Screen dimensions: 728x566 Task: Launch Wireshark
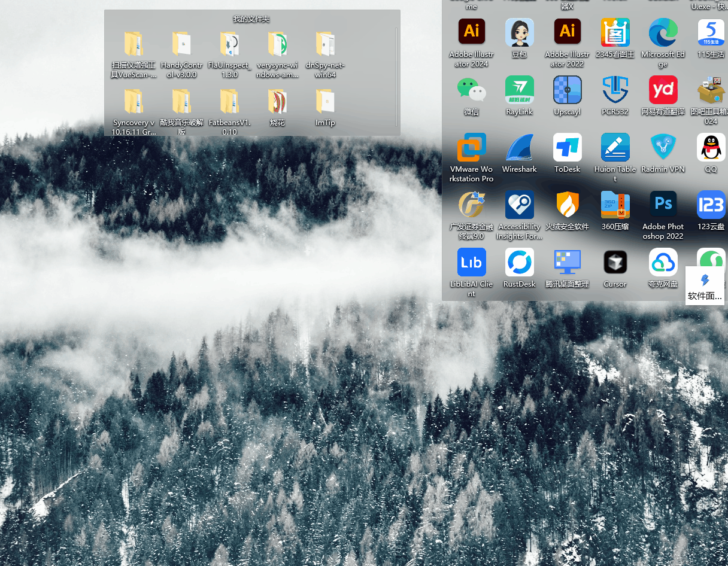click(520, 153)
